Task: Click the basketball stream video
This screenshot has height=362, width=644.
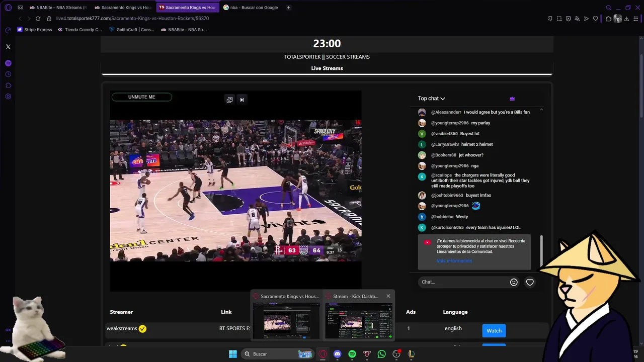Action: (235, 191)
